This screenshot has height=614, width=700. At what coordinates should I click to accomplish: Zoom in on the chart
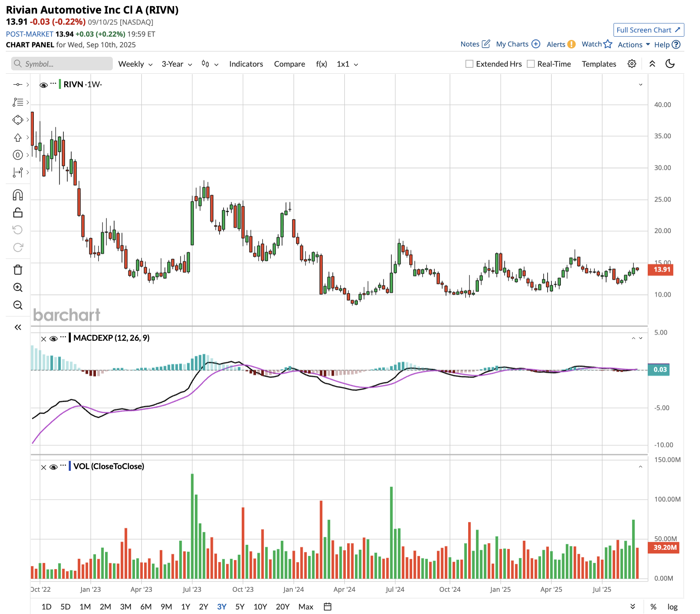(x=18, y=288)
